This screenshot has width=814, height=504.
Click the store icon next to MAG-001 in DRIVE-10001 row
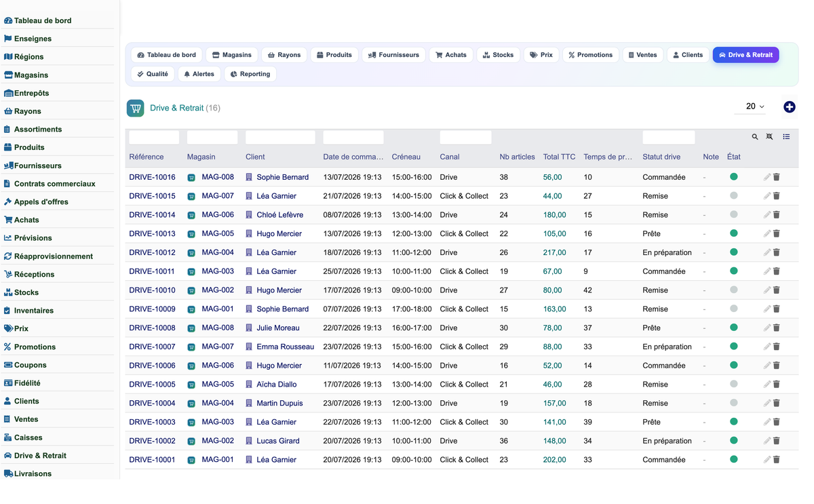coord(191,460)
